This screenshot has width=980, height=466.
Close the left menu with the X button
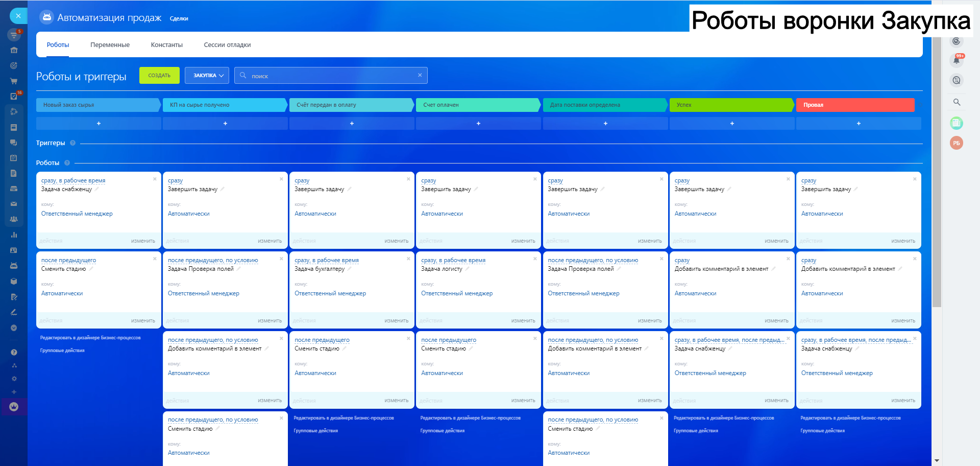[18, 16]
